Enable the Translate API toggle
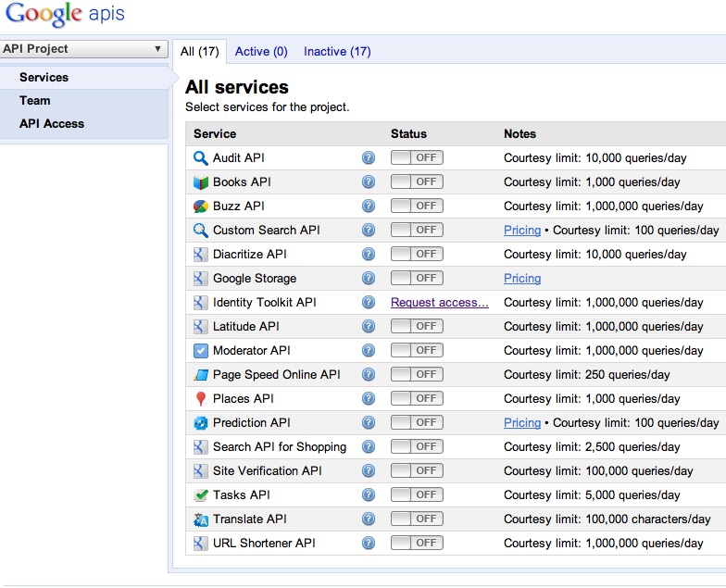 (x=417, y=519)
